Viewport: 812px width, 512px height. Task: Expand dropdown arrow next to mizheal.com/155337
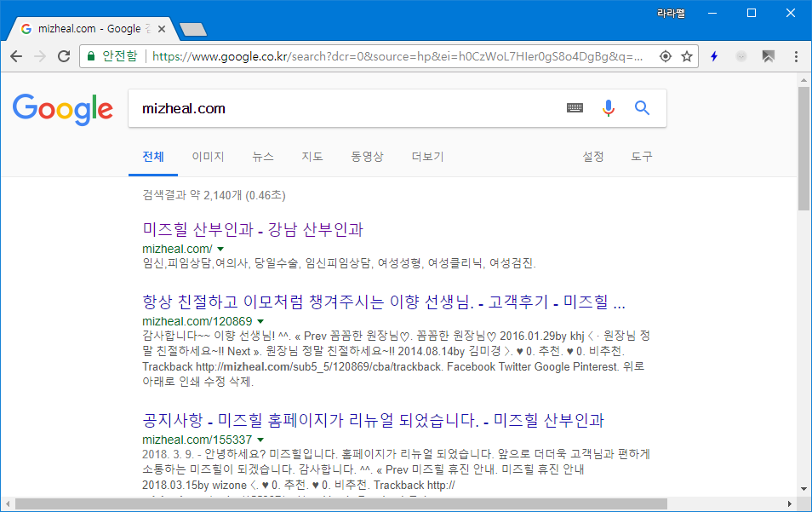coord(260,440)
